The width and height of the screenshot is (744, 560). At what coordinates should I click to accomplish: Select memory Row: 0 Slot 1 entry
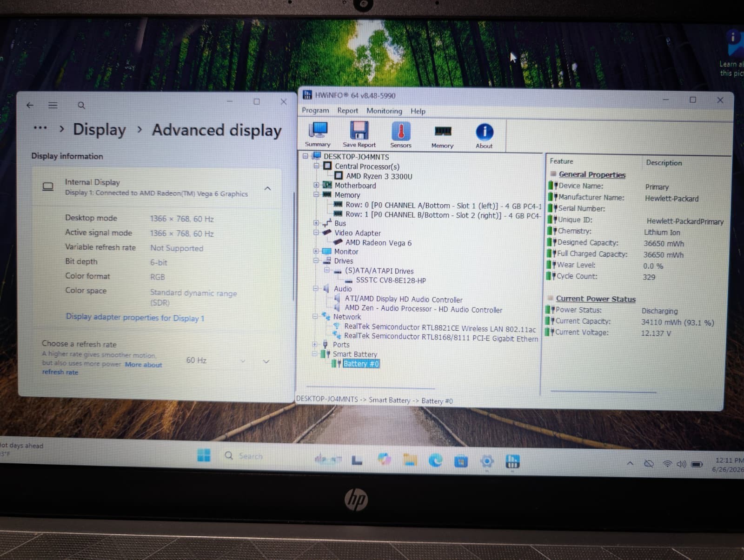pos(444,205)
